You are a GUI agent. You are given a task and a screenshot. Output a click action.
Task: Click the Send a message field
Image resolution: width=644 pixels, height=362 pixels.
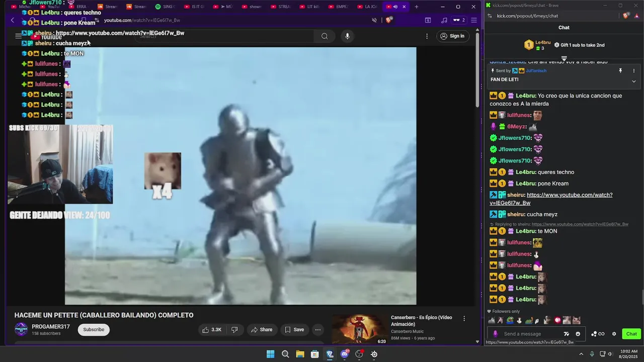click(531, 334)
